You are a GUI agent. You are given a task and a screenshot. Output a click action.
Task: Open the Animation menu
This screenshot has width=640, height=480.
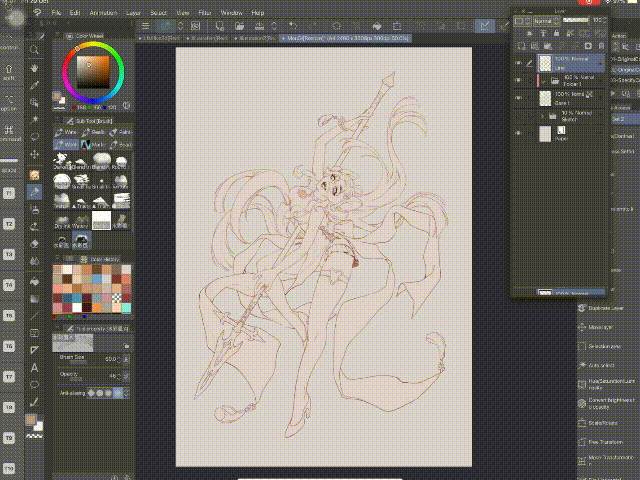[105, 12]
